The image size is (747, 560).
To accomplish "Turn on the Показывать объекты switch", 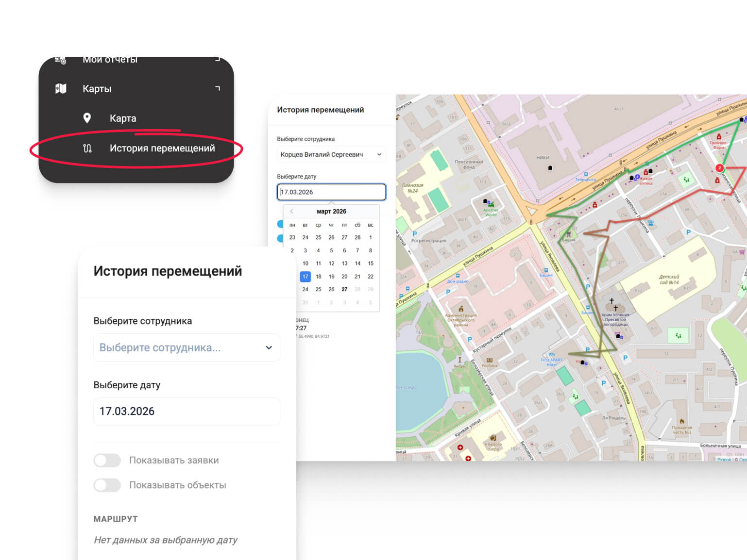I will pyautogui.click(x=107, y=485).
